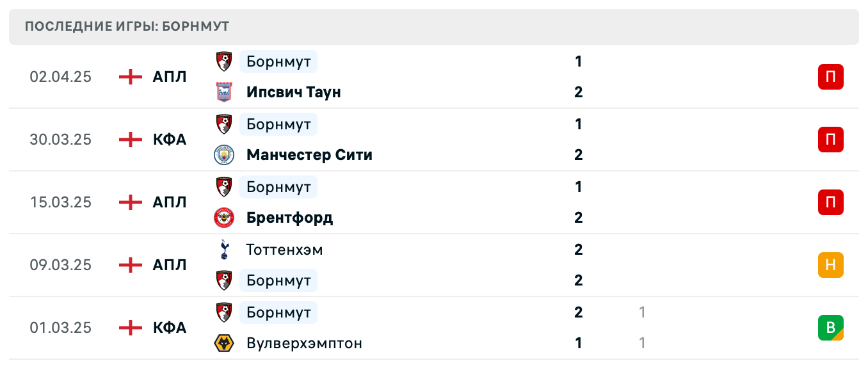Open the ПОСЛЕДНИЕ ИГРЫ: БОРНМУТ header
This screenshot has height=370, width=868.
point(126,26)
